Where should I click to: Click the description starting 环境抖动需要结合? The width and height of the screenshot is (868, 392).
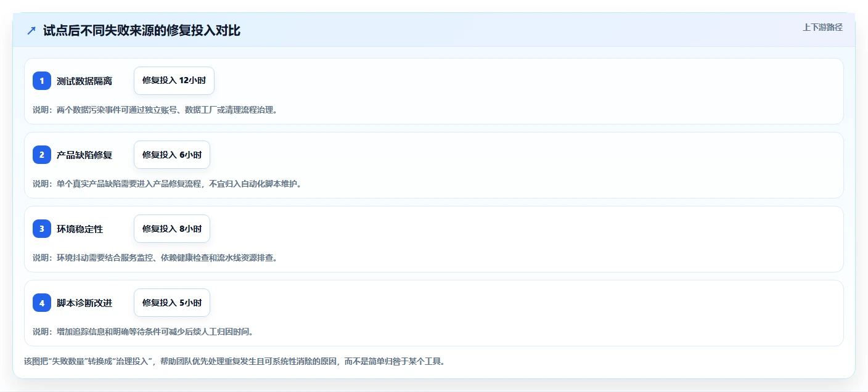tap(155, 258)
